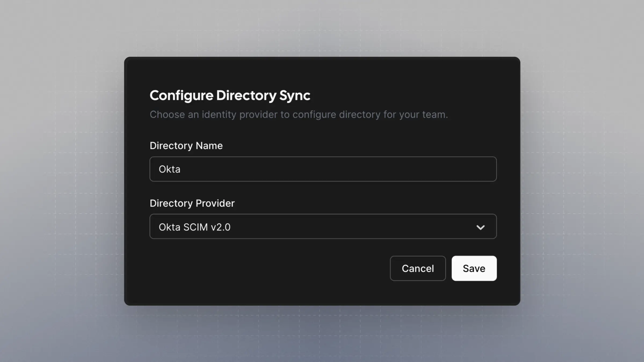Click the Okta text in the name field
Screen dimensions: 644x362
(x=169, y=169)
